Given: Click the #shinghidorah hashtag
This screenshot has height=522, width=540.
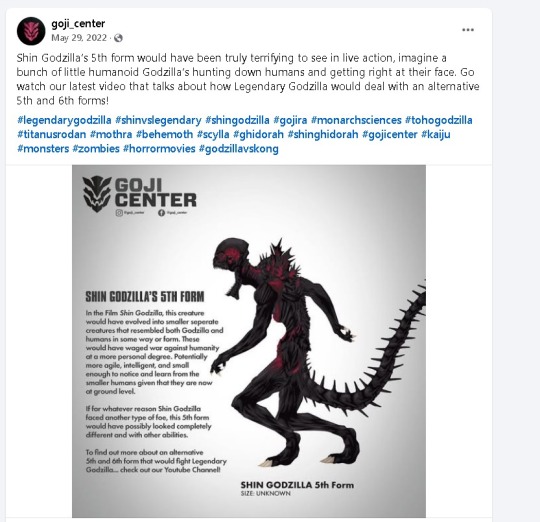Looking at the screenshot, I should pos(323,134).
